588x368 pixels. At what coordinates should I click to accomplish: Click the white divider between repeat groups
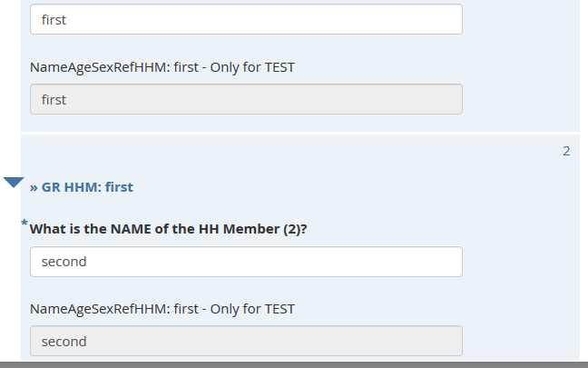click(299, 134)
